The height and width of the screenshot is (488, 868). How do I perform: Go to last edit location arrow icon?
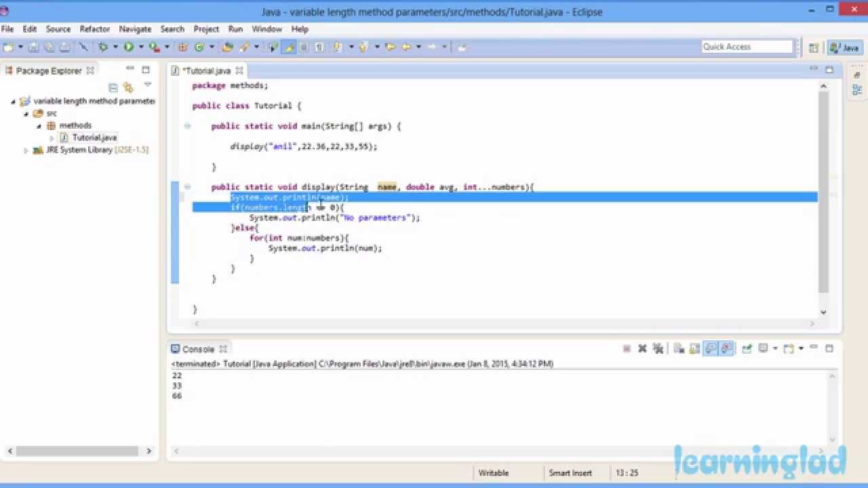pos(390,47)
